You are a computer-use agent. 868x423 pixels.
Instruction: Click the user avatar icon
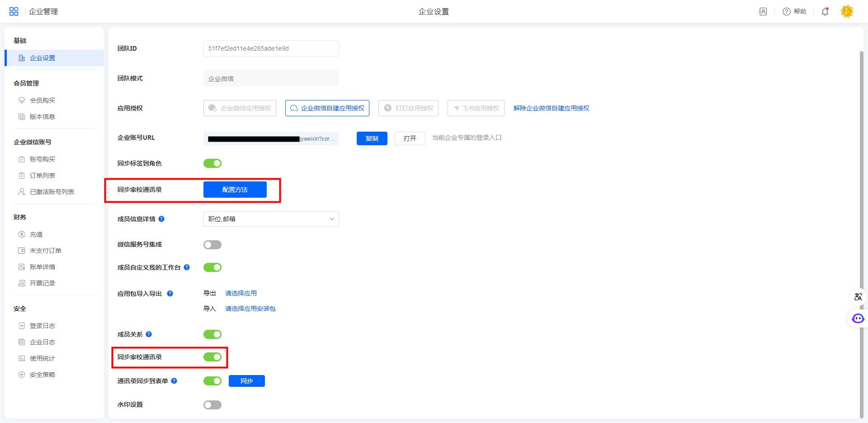[x=847, y=11]
